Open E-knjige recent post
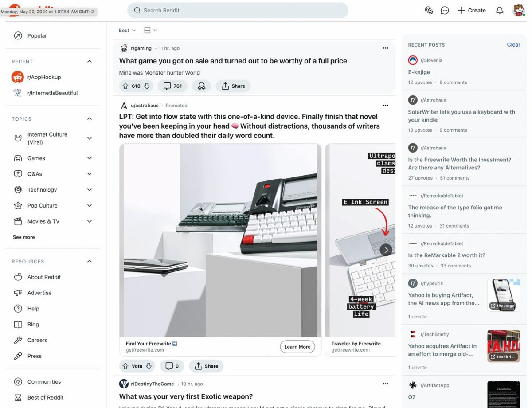The image size is (532, 408). click(x=419, y=72)
